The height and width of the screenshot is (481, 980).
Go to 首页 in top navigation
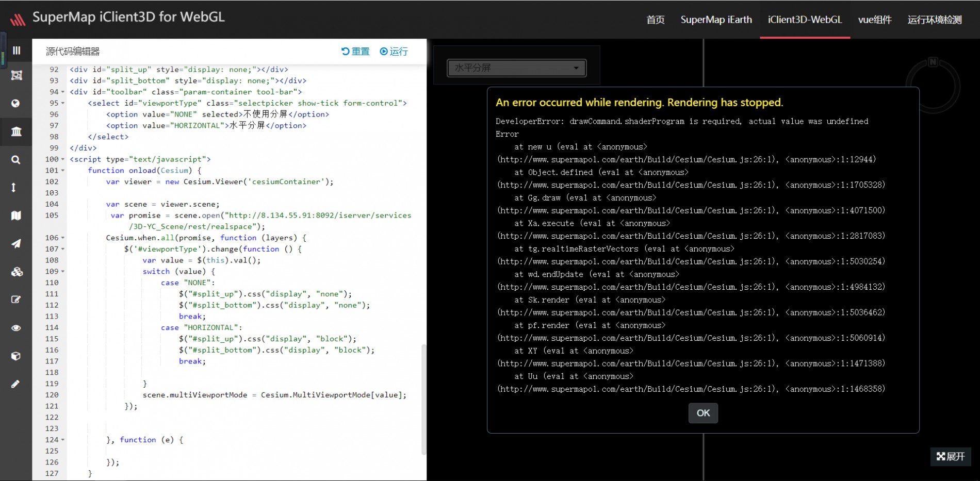pyautogui.click(x=656, y=20)
